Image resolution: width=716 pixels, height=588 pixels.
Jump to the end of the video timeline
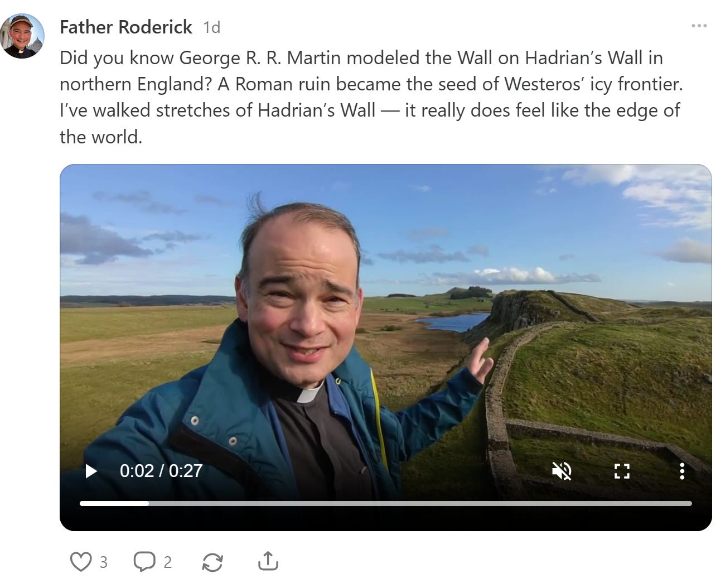coord(690,503)
